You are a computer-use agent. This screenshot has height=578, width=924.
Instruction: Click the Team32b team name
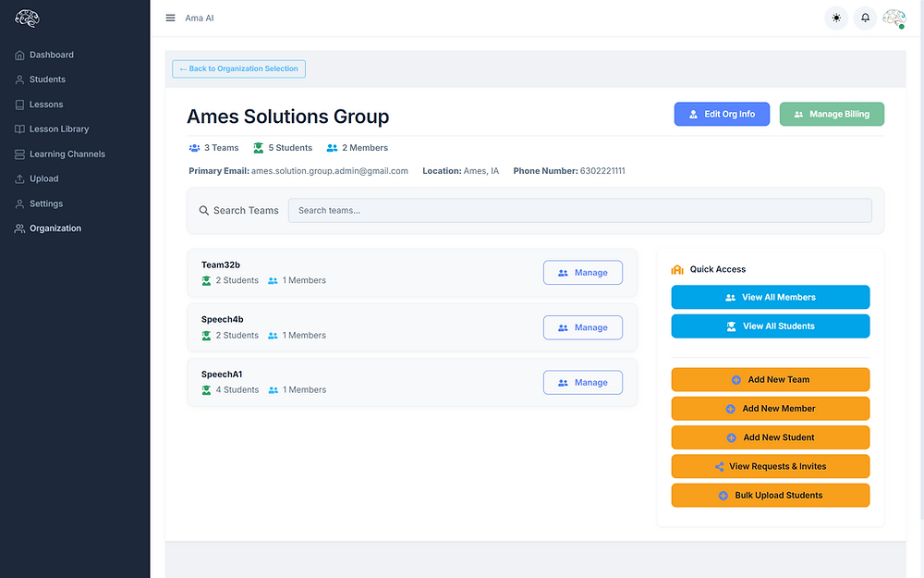pyautogui.click(x=221, y=264)
